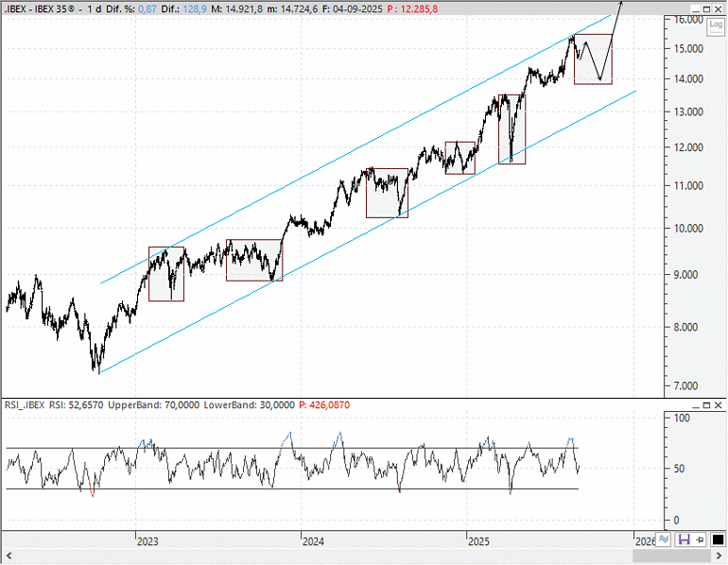Toggle the Log scale button
The width and height of the screenshot is (728, 565).
[716, 26]
